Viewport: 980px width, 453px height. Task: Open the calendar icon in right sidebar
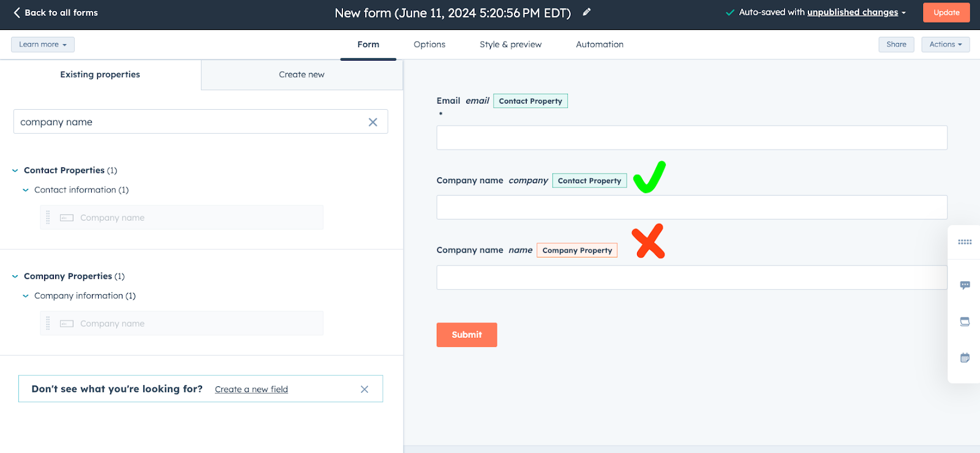pyautogui.click(x=965, y=357)
